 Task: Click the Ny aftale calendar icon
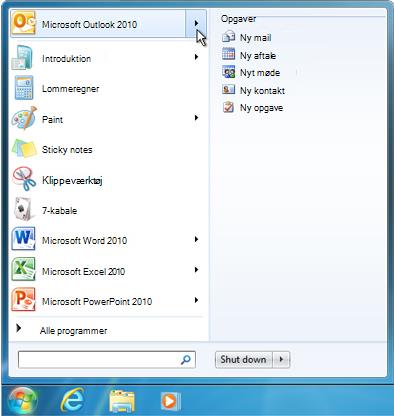coord(228,54)
